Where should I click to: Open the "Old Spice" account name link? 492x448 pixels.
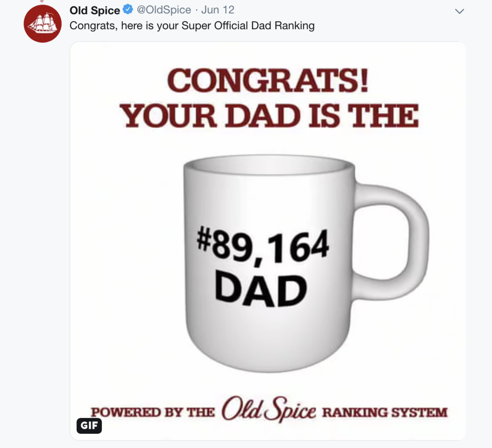[x=95, y=10]
